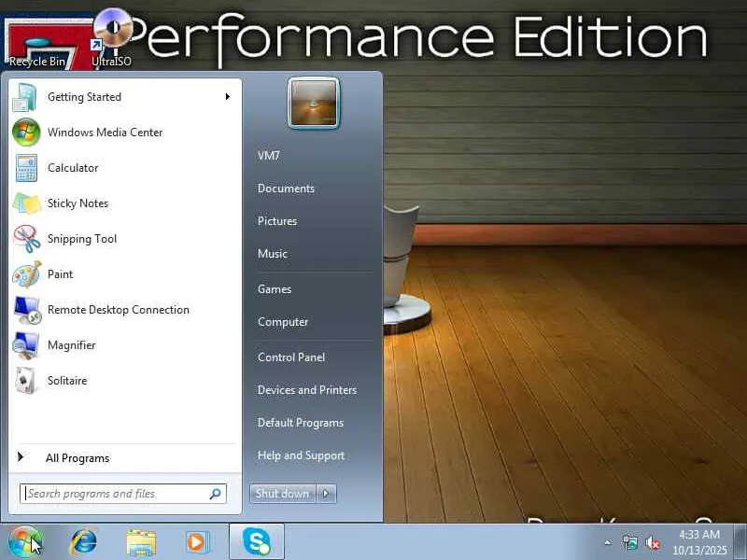
Task: Click the Solitaire cards icon
Action: [25, 381]
